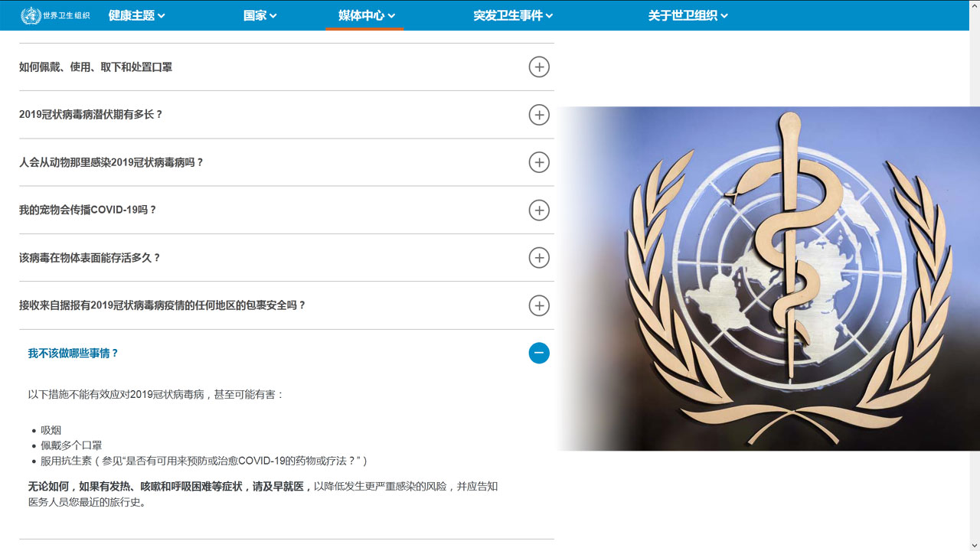Click list item text 吸烟
The width and height of the screenshot is (980, 551).
[x=51, y=431]
